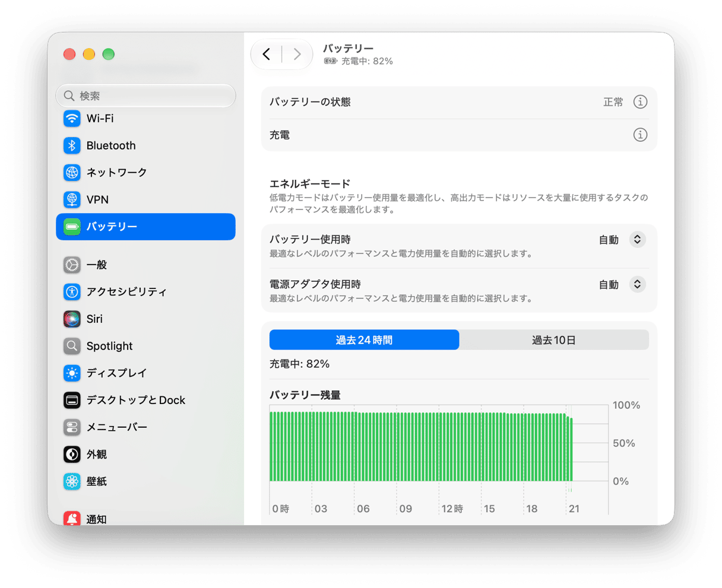Open info button in 充電 row

pos(640,135)
